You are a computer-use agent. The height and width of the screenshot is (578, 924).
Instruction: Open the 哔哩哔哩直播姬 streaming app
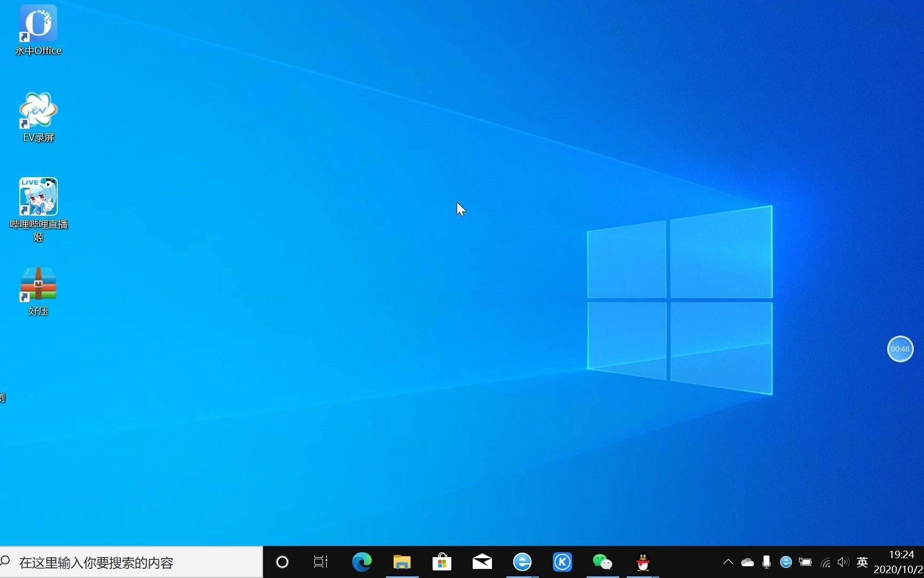coord(37,196)
